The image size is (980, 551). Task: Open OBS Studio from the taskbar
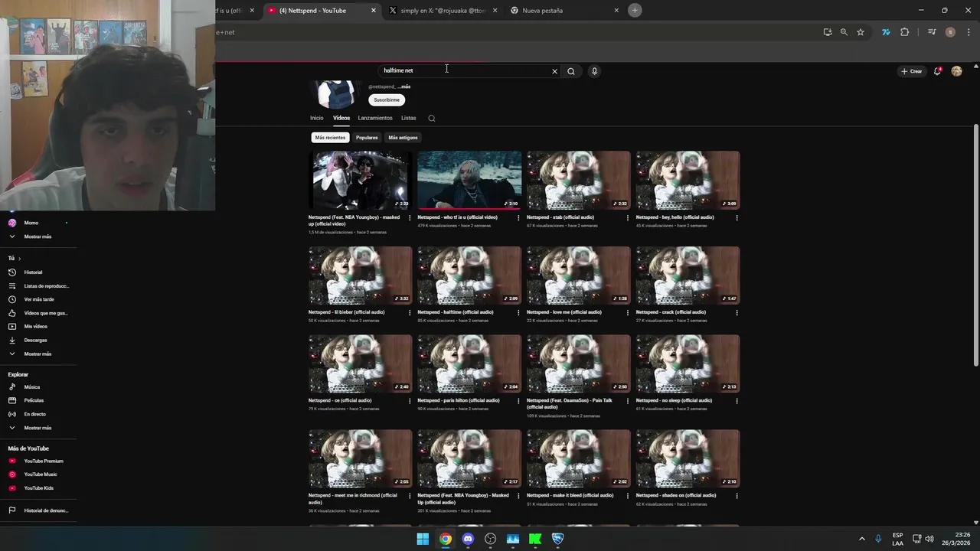point(490,539)
